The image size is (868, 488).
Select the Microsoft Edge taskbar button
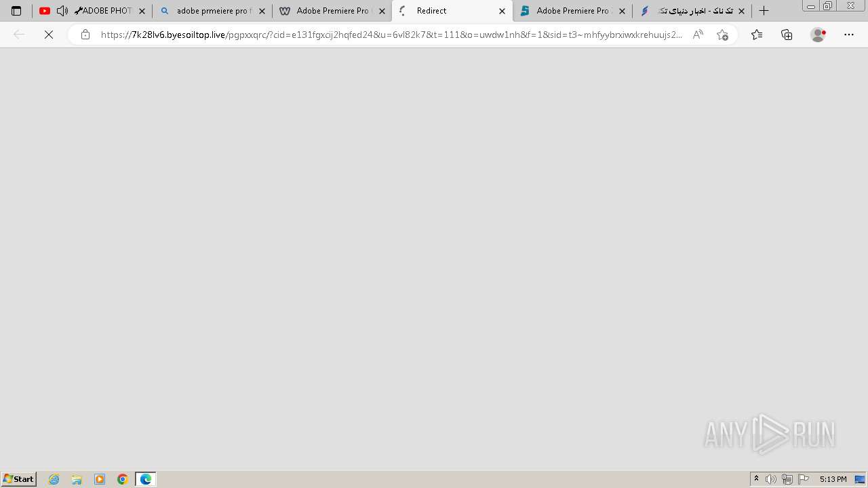pos(146,479)
